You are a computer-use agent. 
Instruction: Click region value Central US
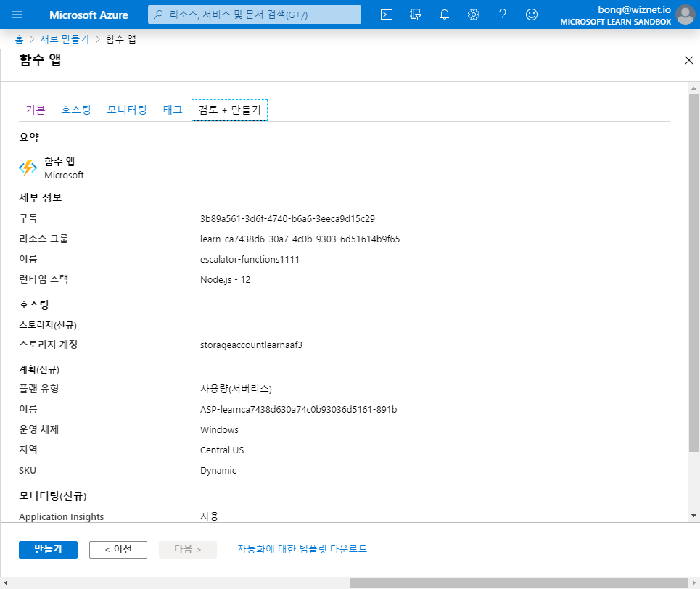(x=222, y=450)
